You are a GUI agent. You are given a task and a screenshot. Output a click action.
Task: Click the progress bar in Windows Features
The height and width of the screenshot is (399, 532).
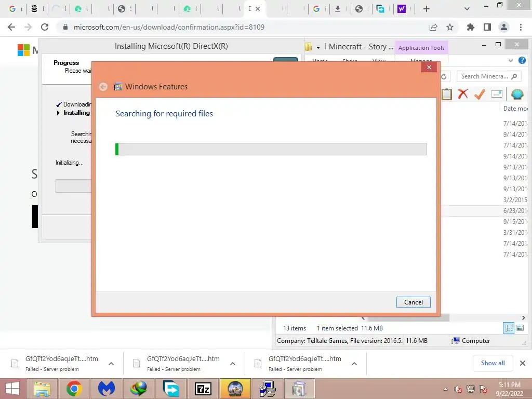click(271, 149)
